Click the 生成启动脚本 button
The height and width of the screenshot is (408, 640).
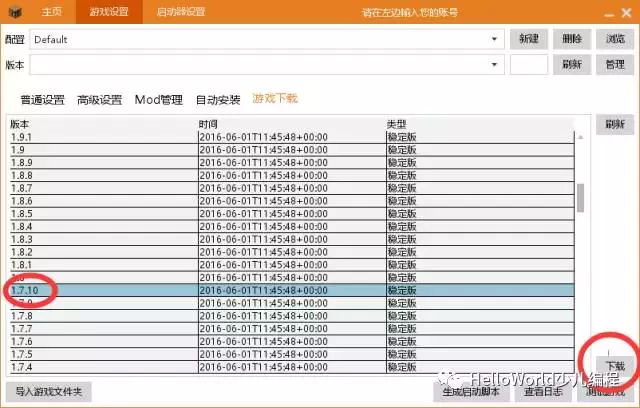tap(471, 392)
